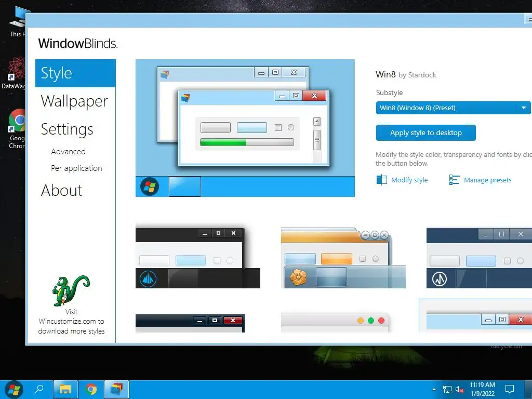Open the Google Chrome desktop shortcut
This screenshot has height=399, width=532.
point(17,129)
